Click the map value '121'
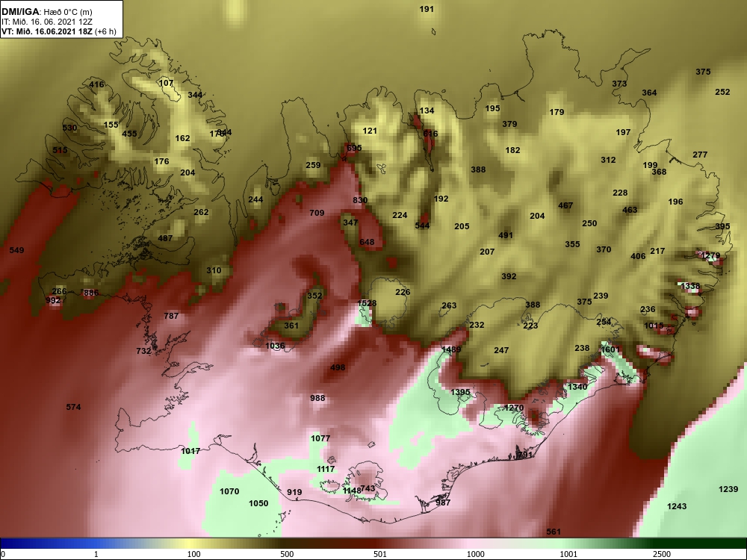Viewport: 747px width, 560px height. (370, 131)
